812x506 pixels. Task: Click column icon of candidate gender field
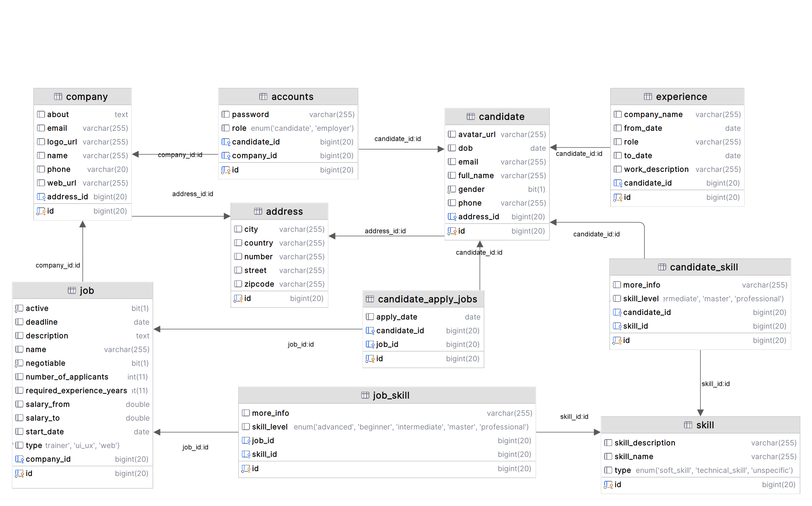click(x=452, y=189)
